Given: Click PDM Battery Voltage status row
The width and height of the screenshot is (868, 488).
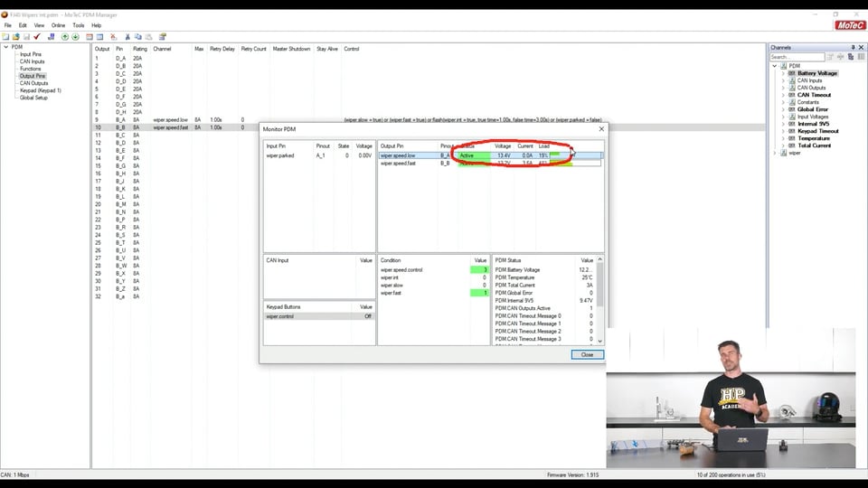Looking at the screenshot, I should coord(543,270).
